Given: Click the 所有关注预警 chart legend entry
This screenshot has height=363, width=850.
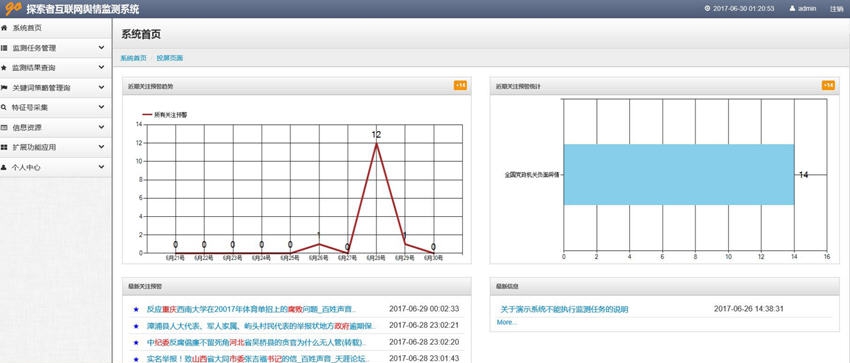Looking at the screenshot, I should 165,115.
